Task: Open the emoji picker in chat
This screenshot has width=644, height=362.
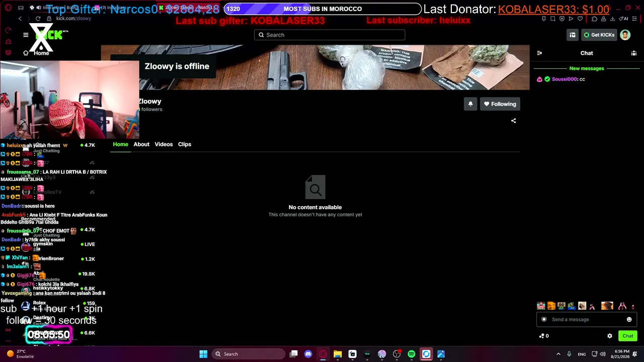Action: pyautogui.click(x=629, y=319)
